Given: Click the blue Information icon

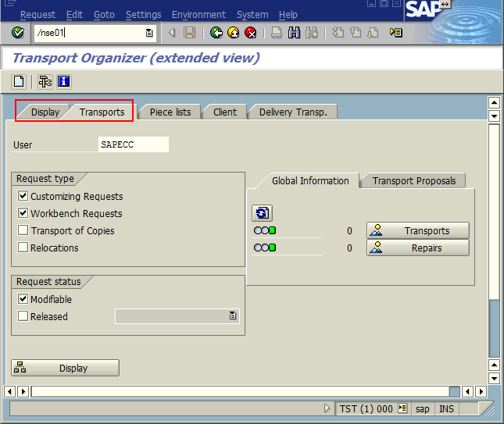Looking at the screenshot, I should pyautogui.click(x=63, y=81).
